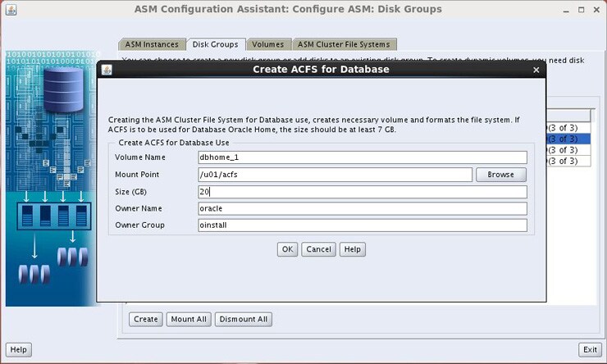Screen dimensions: 607x364
Task: Open the Create ACFS dialog window menu icon
Action: [x=107, y=70]
